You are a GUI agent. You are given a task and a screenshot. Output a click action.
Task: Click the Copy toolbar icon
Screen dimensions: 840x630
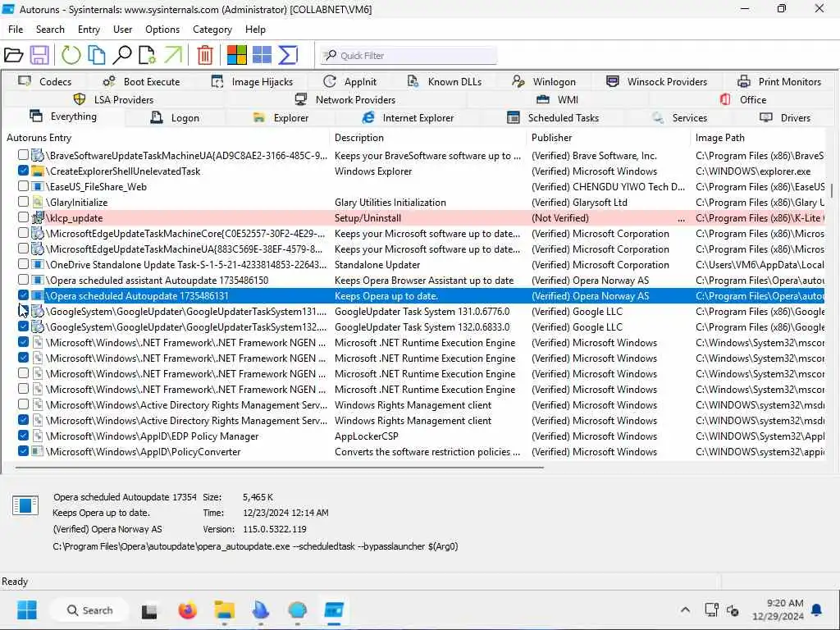[x=97, y=55]
